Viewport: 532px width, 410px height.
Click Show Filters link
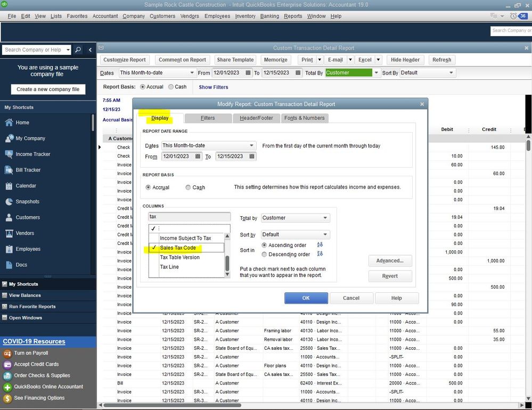click(x=213, y=87)
